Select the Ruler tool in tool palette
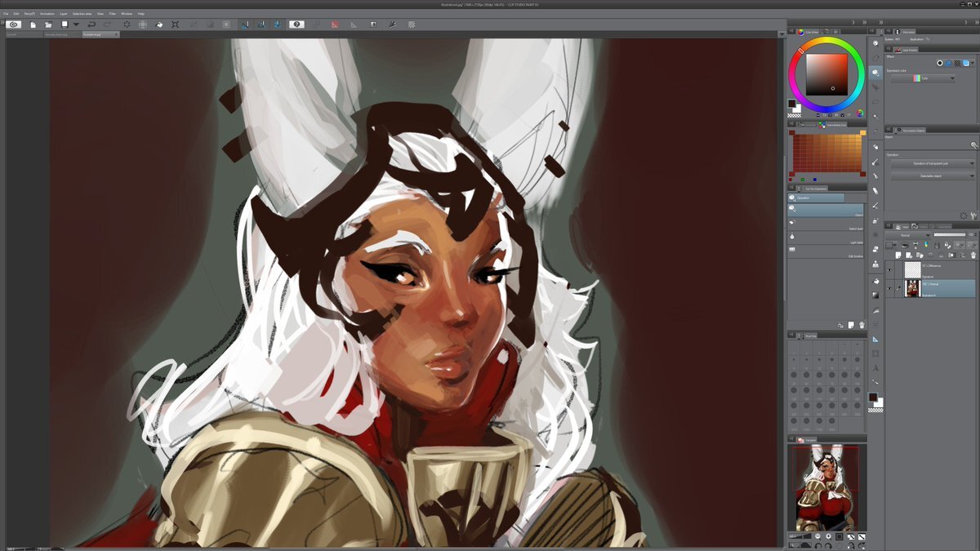The image size is (980, 551). point(875,339)
